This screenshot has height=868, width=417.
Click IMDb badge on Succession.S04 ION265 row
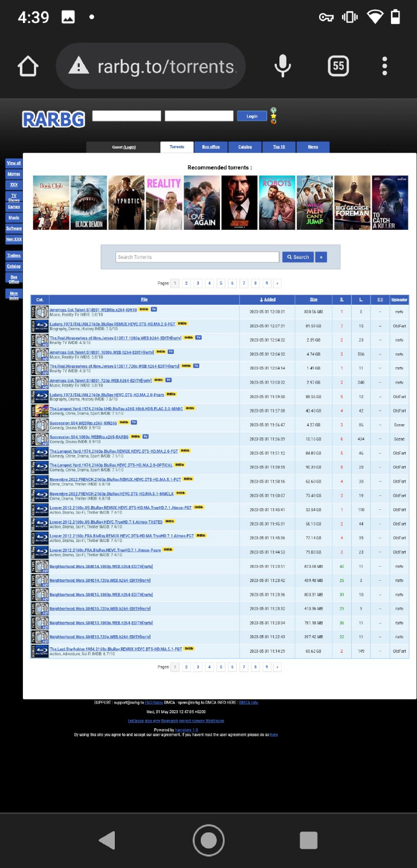123,422
